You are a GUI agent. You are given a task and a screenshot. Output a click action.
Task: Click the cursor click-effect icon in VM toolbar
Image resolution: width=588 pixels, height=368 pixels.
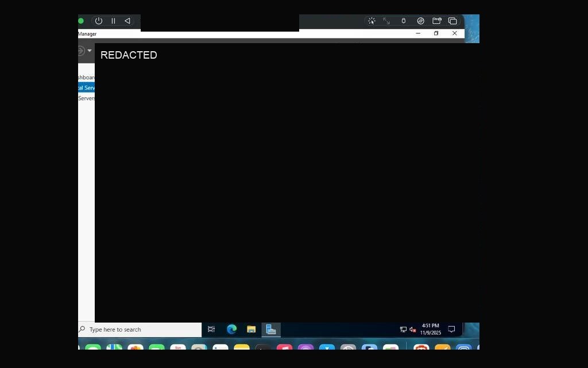pos(372,21)
